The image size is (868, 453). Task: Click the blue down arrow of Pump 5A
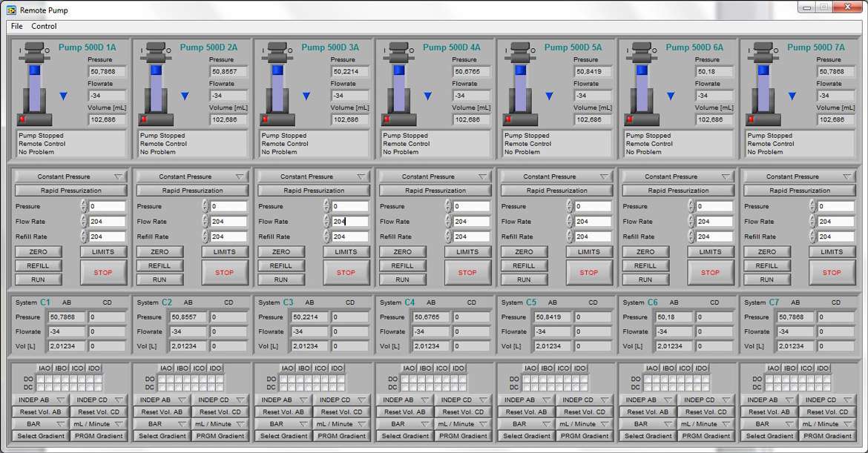550,96
